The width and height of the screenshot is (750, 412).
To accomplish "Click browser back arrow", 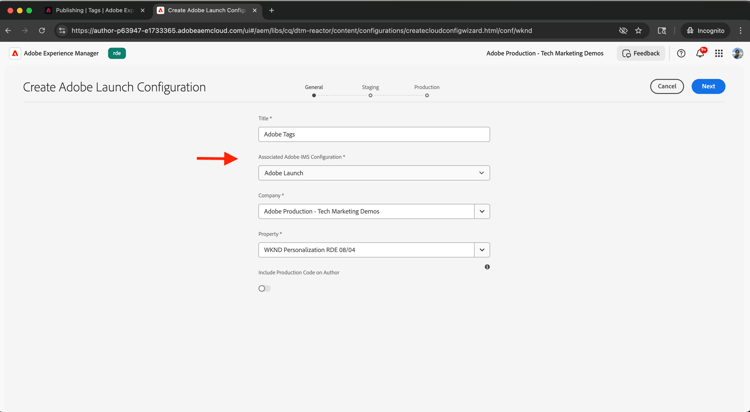I will coord(8,31).
